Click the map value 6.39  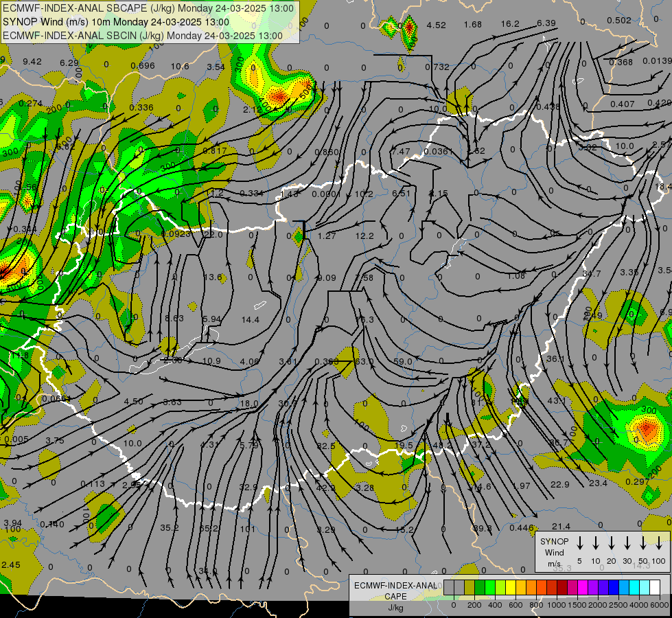pyautogui.click(x=546, y=23)
